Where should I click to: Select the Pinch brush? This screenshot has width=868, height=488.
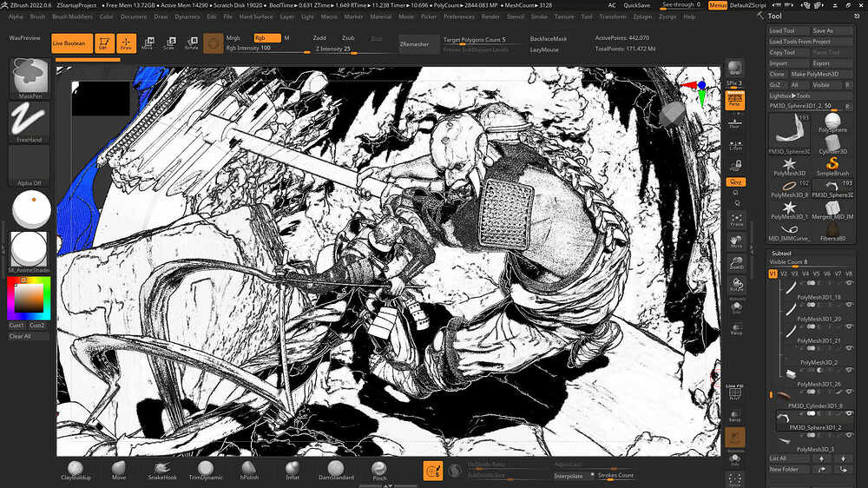point(379,471)
